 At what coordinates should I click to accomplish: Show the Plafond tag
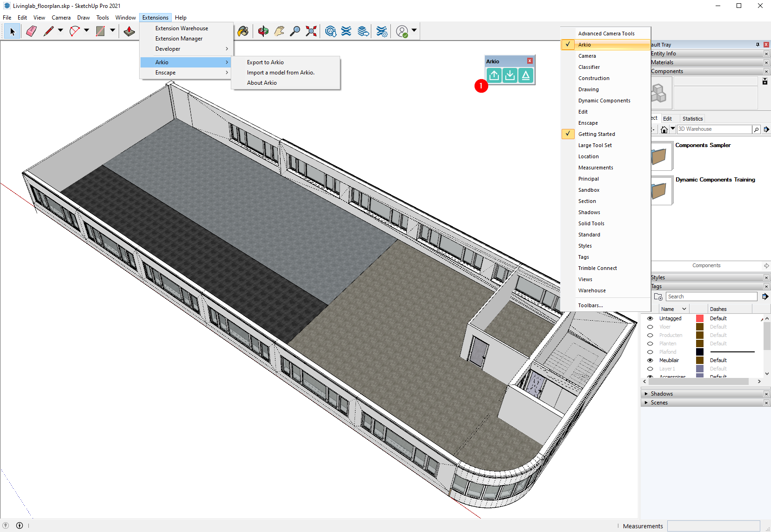coord(650,352)
